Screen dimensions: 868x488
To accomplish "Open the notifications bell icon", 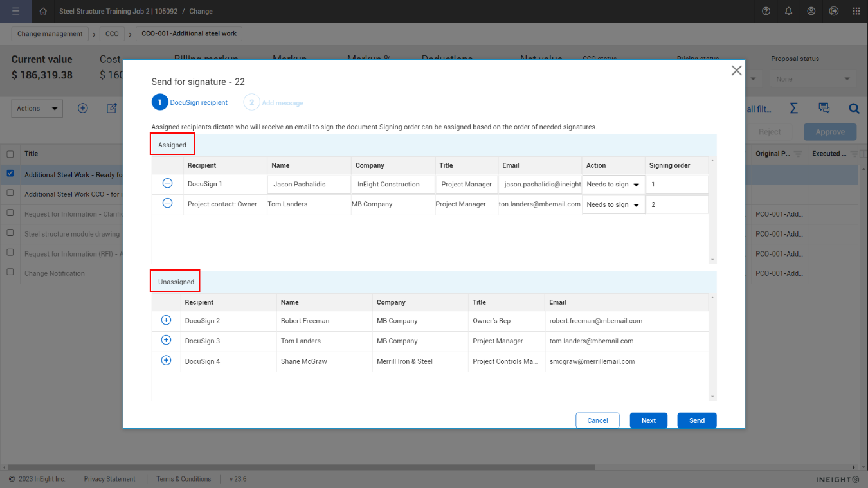I will click(x=788, y=11).
